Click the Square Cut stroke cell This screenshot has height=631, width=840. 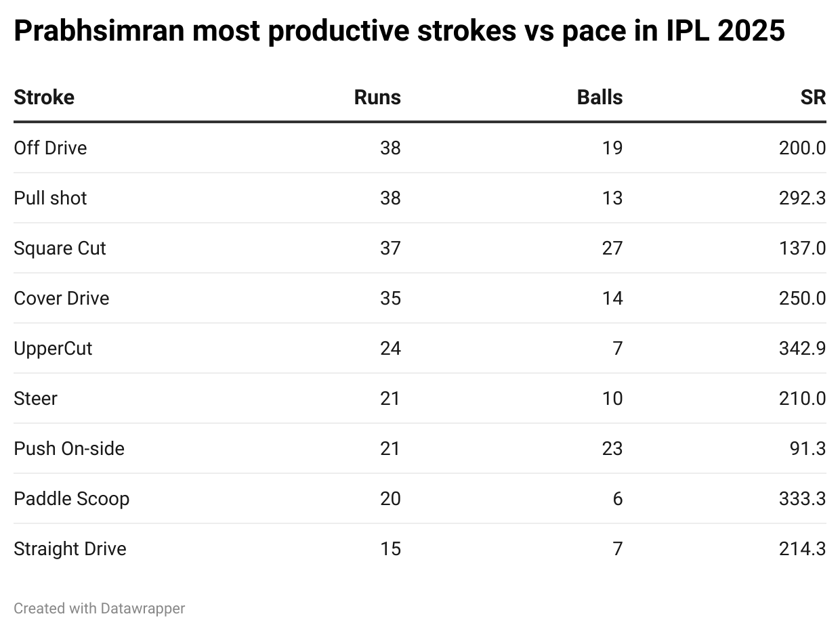tap(60, 248)
